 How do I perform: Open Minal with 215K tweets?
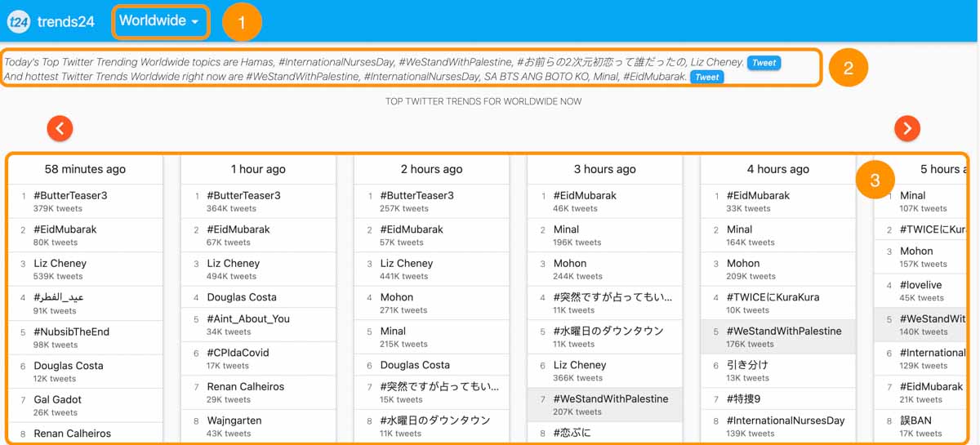(393, 332)
